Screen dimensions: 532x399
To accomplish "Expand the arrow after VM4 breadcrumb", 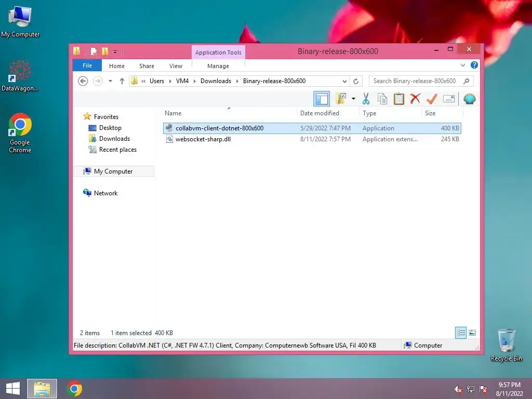I will [x=195, y=81].
